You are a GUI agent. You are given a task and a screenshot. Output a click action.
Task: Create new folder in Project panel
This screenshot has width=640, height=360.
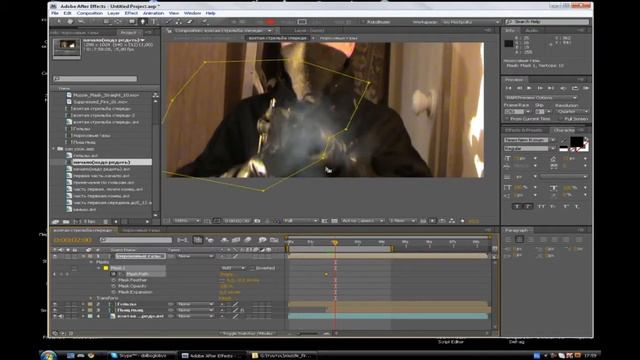[65, 222]
